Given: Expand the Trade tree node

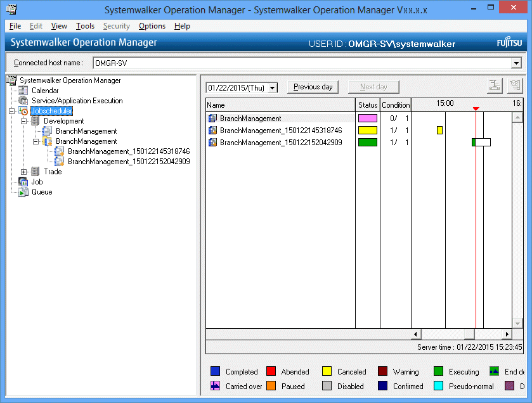Looking at the screenshot, I should [24, 172].
